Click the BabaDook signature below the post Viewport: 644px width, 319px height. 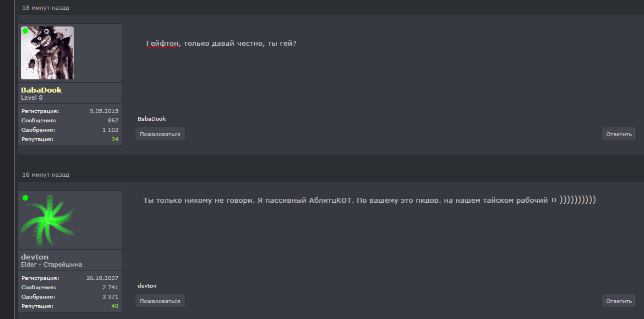pyautogui.click(x=151, y=119)
